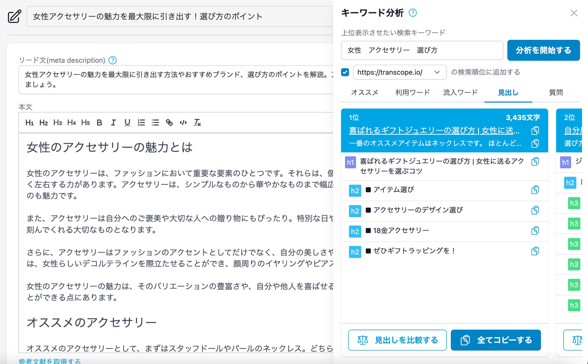Click the 全てコピーする button
This screenshot has height=364, width=588.
pos(495,340)
